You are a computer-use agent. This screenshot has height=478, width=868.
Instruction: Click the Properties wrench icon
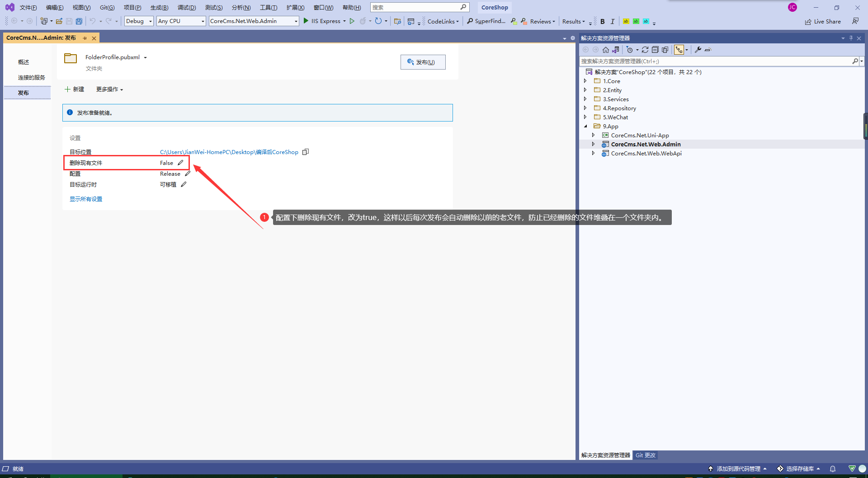(x=698, y=50)
